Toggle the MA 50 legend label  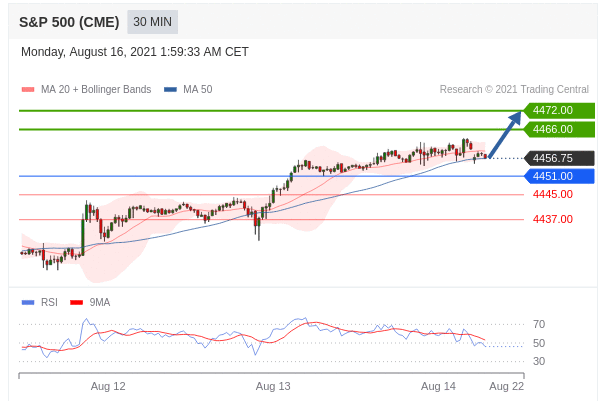tap(197, 90)
